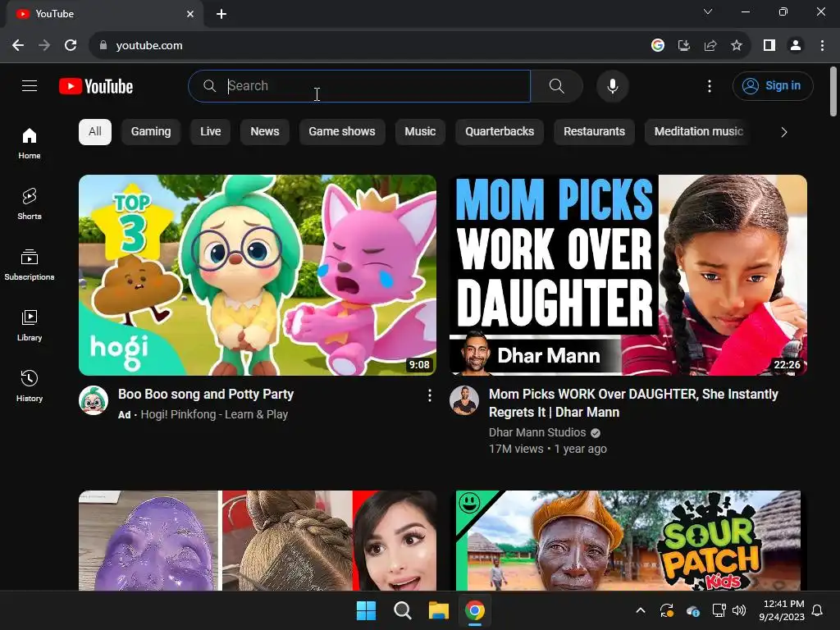Click the Mom Picks WORK Over DAUGHTER title
The height and width of the screenshot is (630, 840).
click(633, 403)
